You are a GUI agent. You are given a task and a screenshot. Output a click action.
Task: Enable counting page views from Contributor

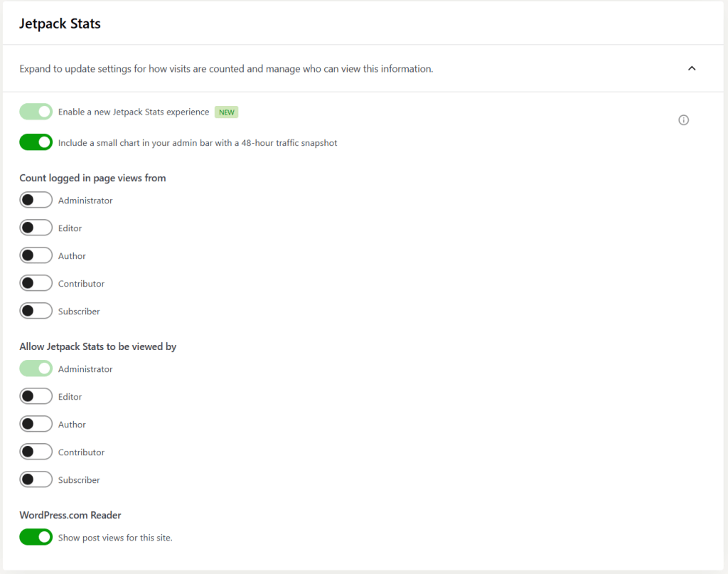36,284
